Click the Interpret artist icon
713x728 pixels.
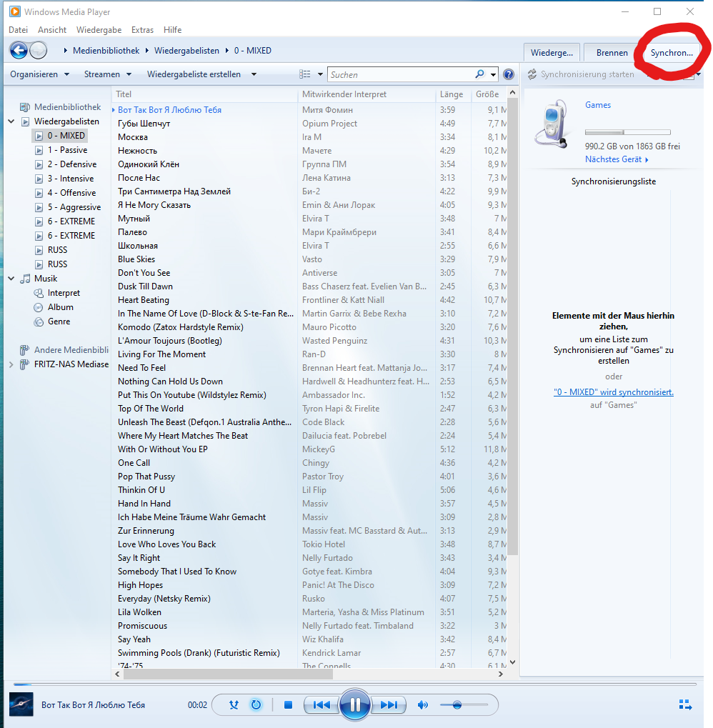(39, 293)
